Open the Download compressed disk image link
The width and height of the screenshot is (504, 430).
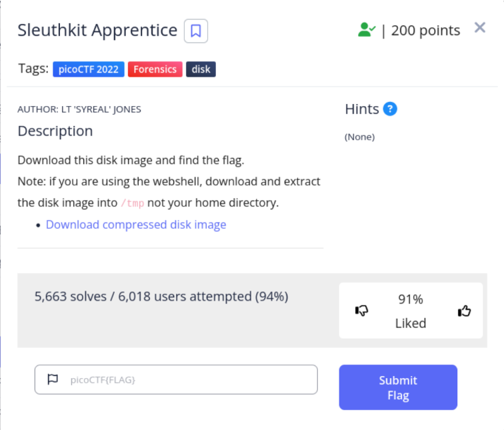pyautogui.click(x=136, y=225)
